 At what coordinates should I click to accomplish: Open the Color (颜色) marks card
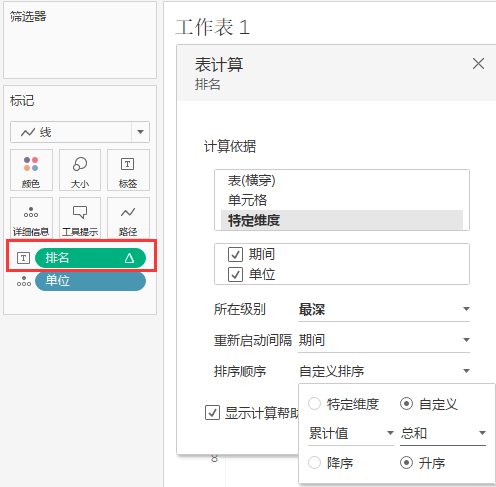pos(31,170)
